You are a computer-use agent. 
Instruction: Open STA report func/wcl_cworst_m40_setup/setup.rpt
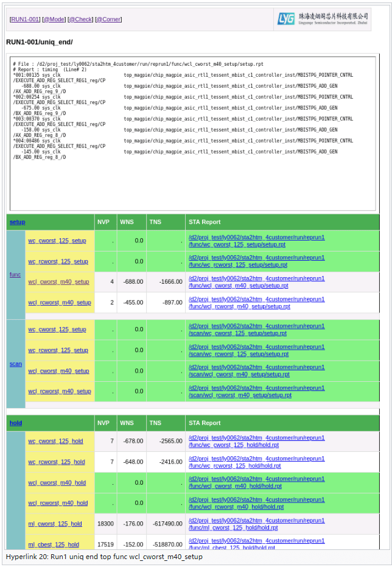coord(256,282)
